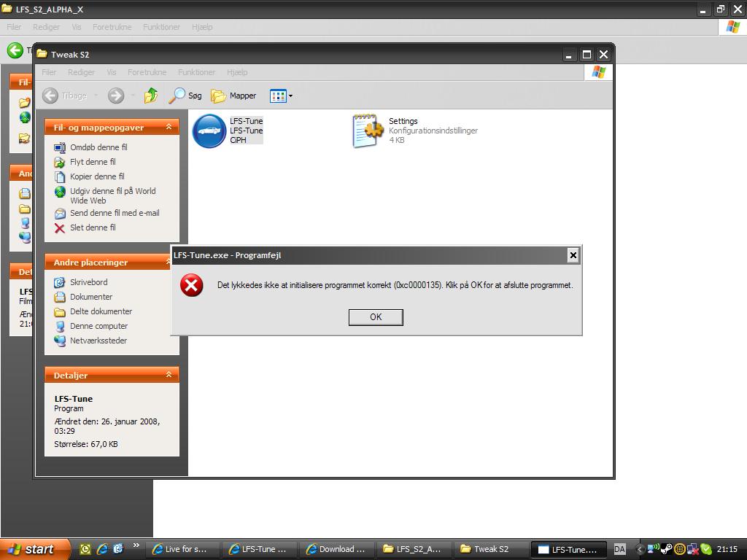Open Internet Explorer from quick launch
The width and height of the screenshot is (747, 560).
[102, 549]
